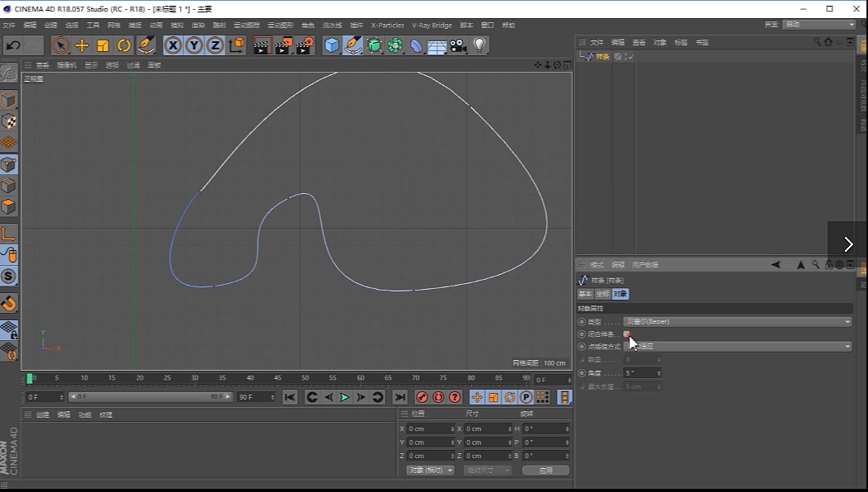
Task: Open the 摄像机 viewport menu
Action: [67, 65]
